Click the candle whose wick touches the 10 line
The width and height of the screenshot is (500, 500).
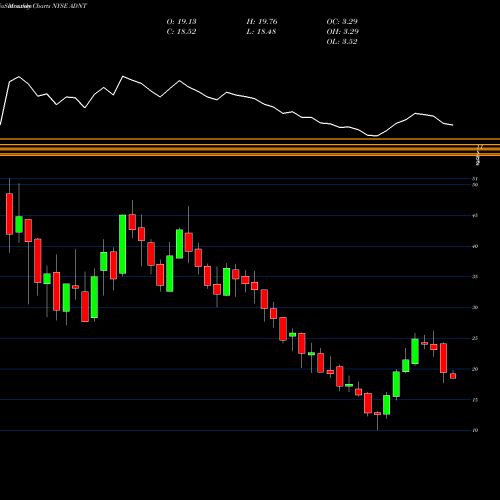(x=377, y=413)
